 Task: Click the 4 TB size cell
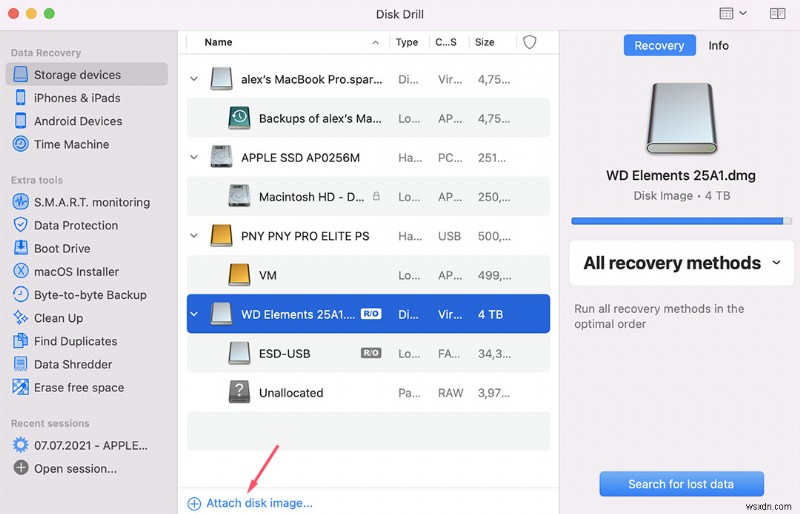point(490,314)
